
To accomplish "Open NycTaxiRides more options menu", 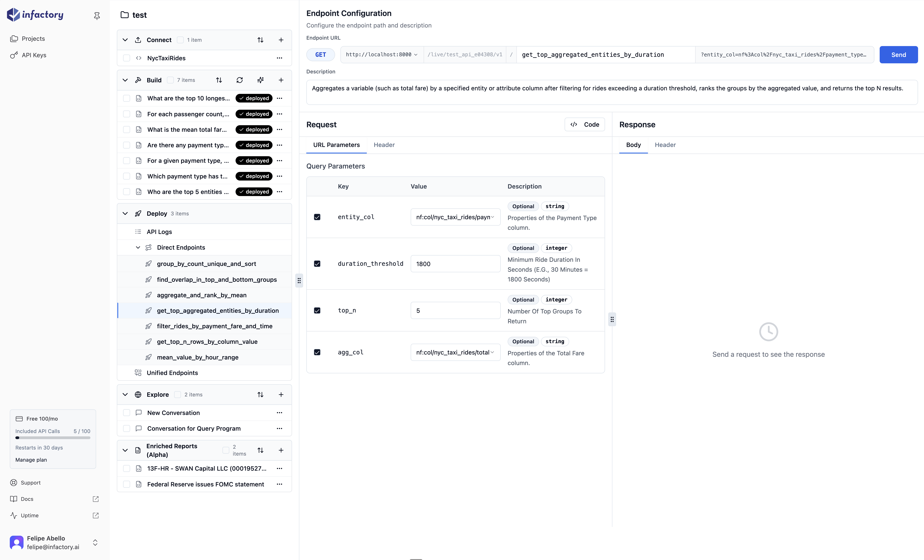I will [279, 58].
